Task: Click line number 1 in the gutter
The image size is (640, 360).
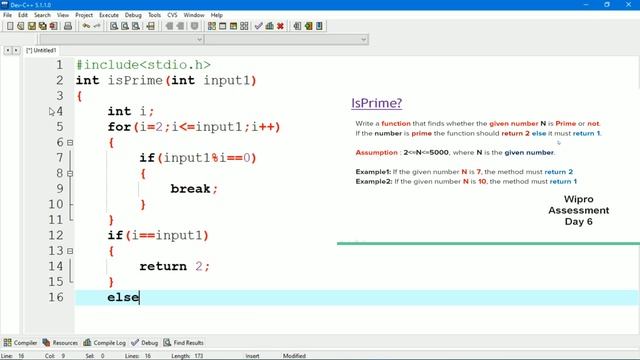Action: pyautogui.click(x=60, y=65)
